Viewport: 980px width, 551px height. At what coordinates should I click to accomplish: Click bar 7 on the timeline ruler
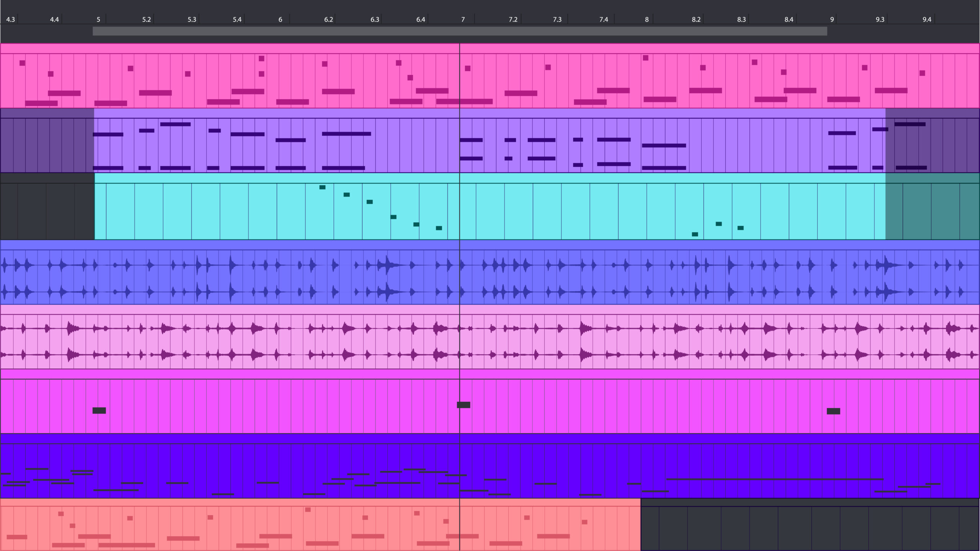click(x=463, y=19)
